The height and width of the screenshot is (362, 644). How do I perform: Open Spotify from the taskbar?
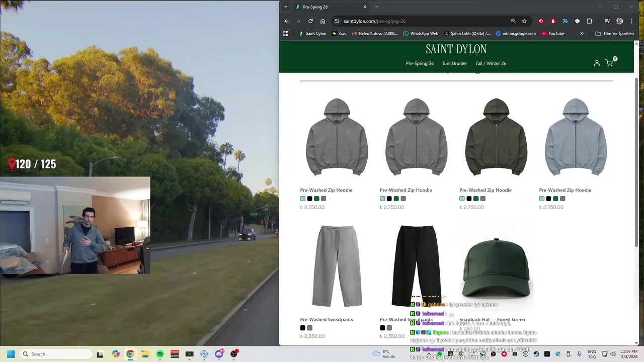pyautogui.click(x=159, y=354)
